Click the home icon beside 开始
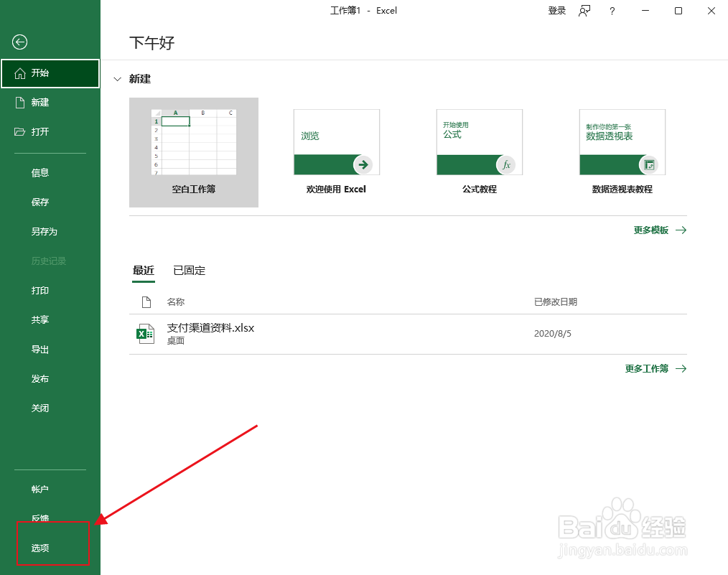The height and width of the screenshot is (575, 728). [20, 73]
